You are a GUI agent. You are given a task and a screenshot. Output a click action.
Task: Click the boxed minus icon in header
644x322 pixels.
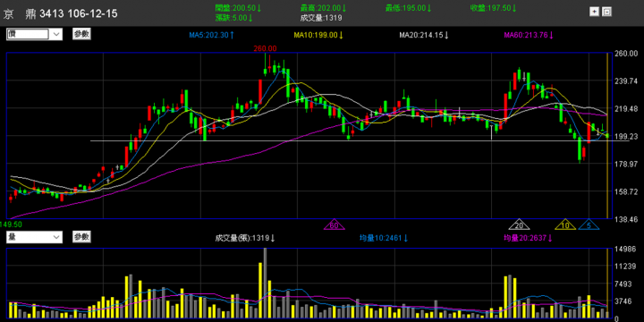[x=607, y=12]
